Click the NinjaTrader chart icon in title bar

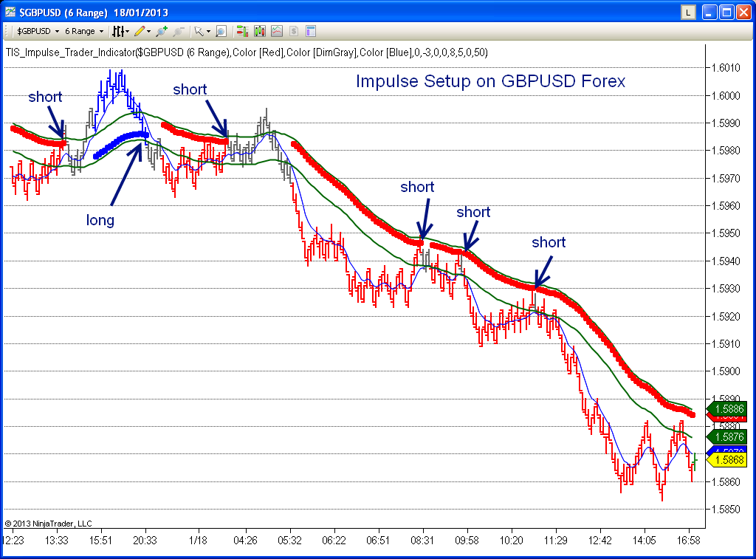point(9,12)
